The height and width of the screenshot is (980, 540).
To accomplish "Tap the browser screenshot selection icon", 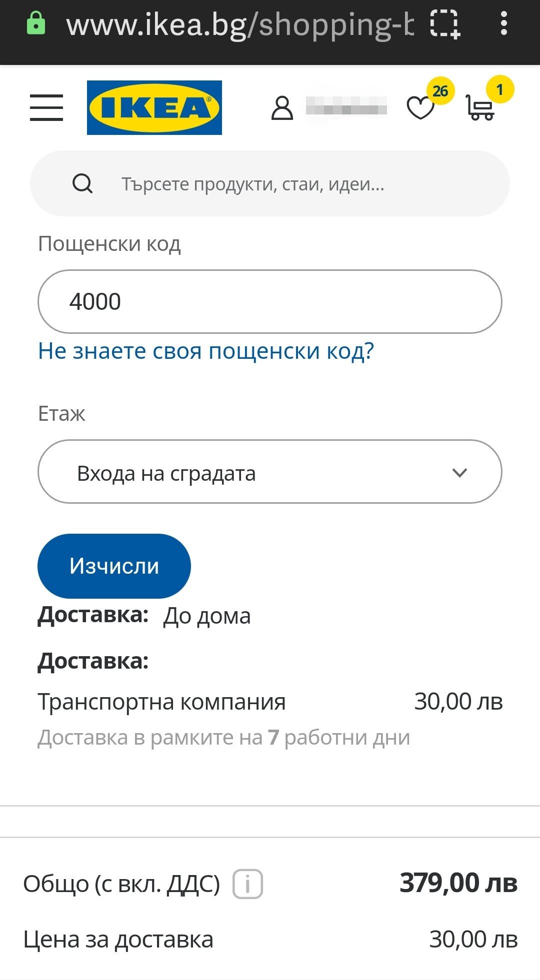I will coord(445,24).
